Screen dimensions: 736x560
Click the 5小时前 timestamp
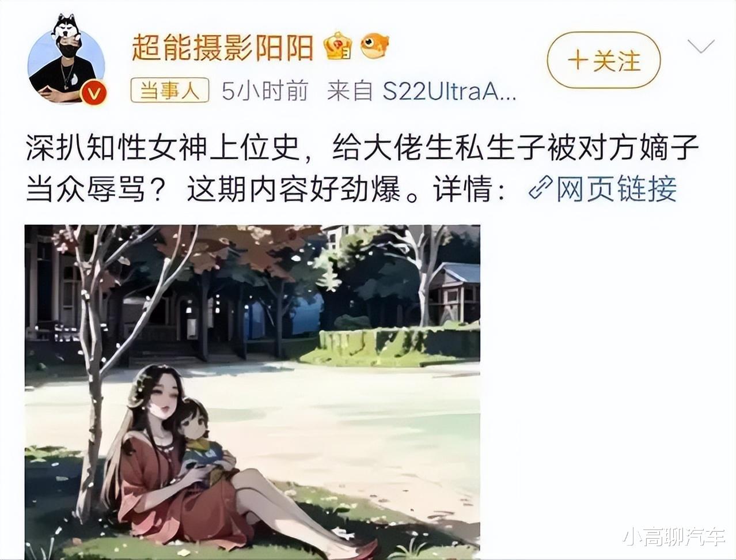point(265,90)
